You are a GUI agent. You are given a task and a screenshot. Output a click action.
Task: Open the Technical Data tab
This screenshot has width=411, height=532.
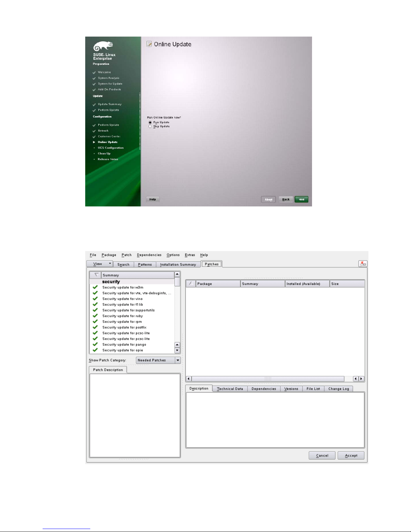[x=230, y=389]
